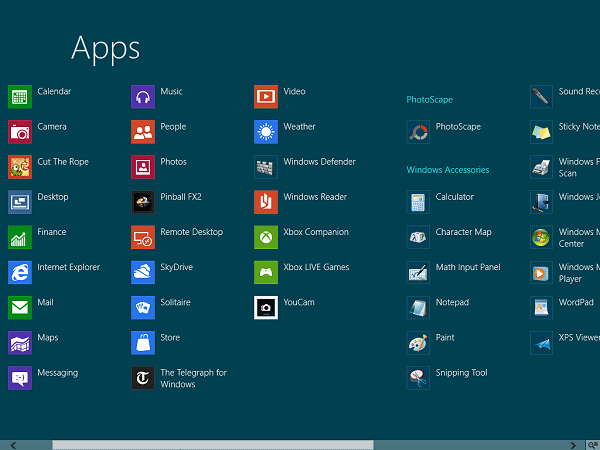Open the Character Map icon
The width and height of the screenshot is (600, 450).
coord(418,237)
